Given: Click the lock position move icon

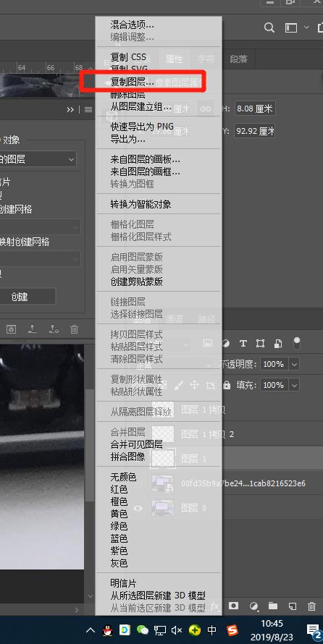Looking at the screenshot, I should coord(194,385).
